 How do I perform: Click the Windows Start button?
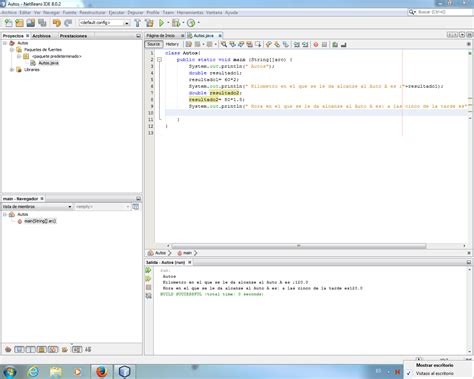point(9,372)
